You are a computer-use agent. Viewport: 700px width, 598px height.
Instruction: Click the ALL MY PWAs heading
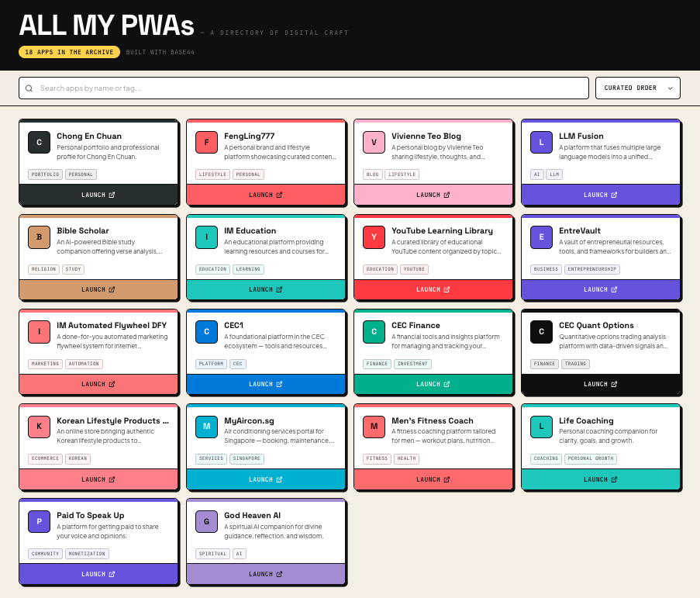(x=107, y=25)
